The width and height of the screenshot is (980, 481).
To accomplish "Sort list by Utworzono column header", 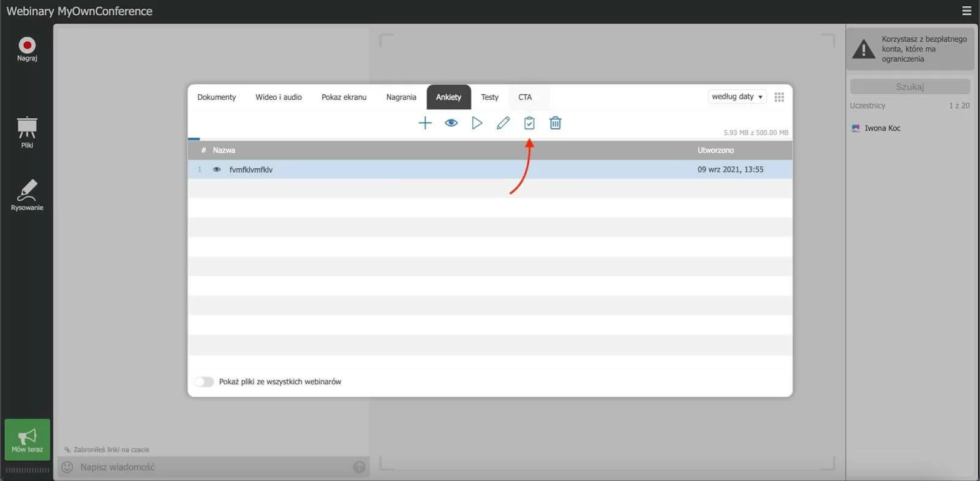I will (715, 150).
